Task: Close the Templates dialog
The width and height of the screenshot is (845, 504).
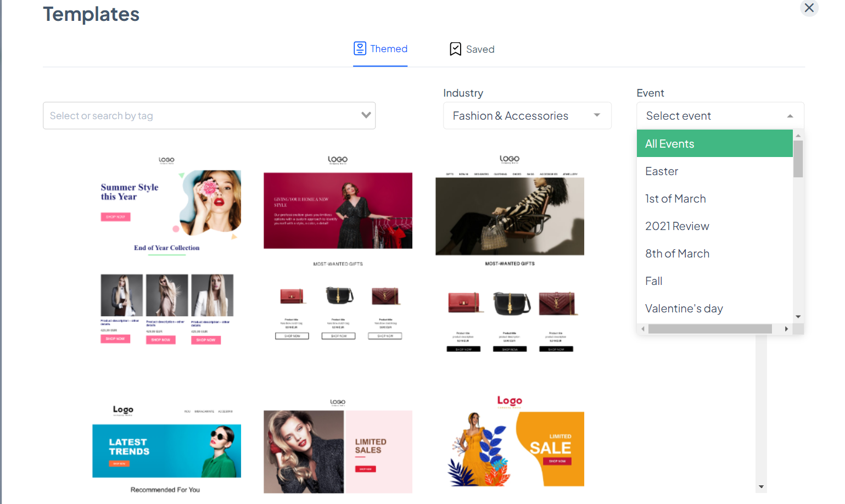Action: point(809,8)
